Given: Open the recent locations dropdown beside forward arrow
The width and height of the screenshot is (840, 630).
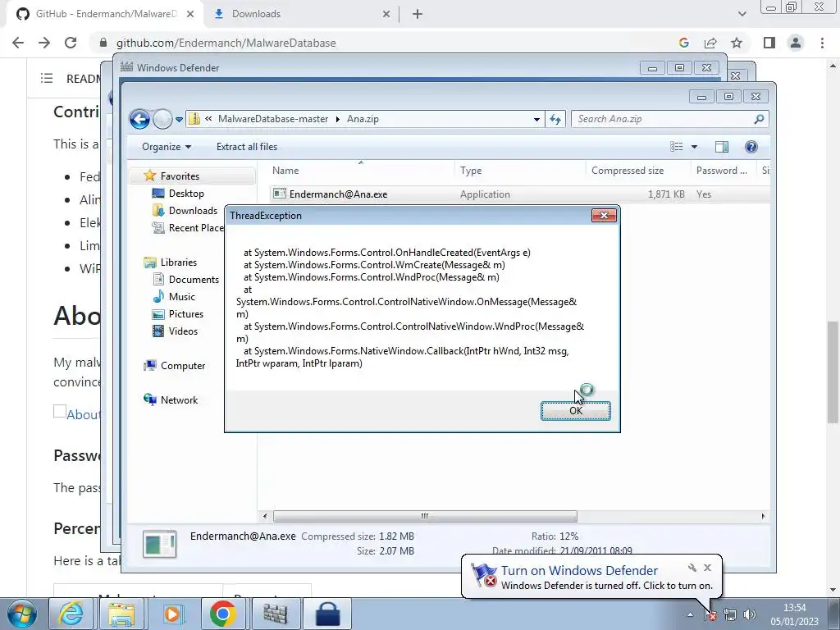Looking at the screenshot, I should [x=179, y=120].
